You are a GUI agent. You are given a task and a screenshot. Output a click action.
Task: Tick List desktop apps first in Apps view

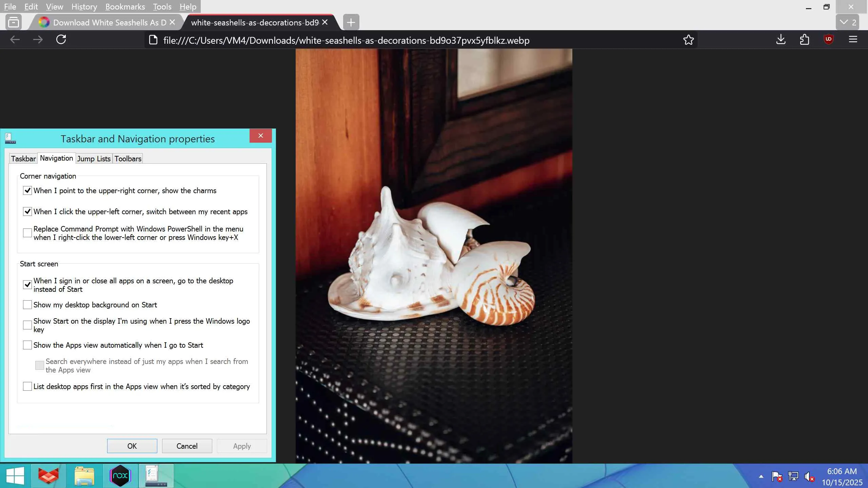pyautogui.click(x=27, y=386)
